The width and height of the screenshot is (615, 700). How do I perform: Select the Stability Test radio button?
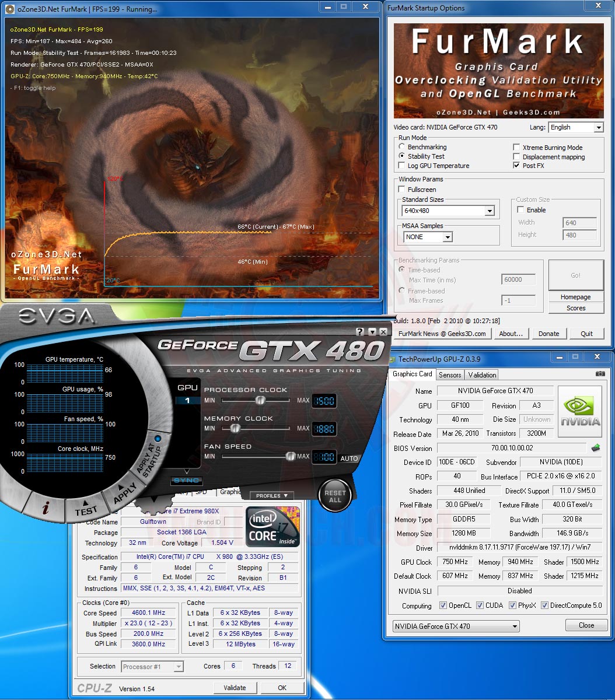(401, 156)
